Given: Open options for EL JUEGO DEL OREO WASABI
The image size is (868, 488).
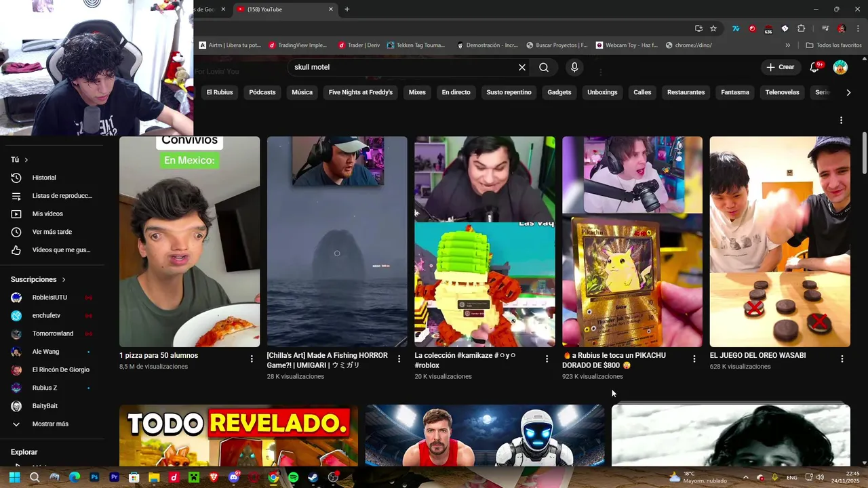Looking at the screenshot, I should point(842,359).
